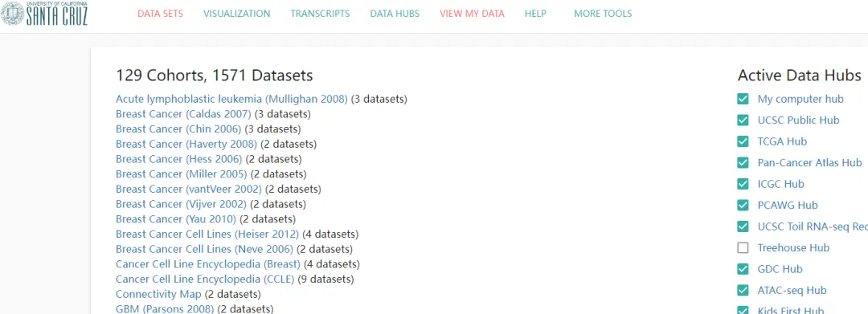Image resolution: width=868 pixels, height=314 pixels.
Task: Open Breast Cancer (Caldas 2007) cohort
Action: 183,114
